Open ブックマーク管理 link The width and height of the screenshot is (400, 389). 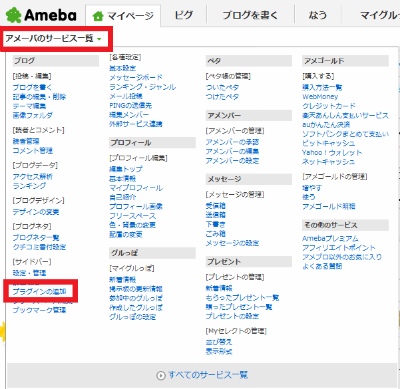(39, 310)
